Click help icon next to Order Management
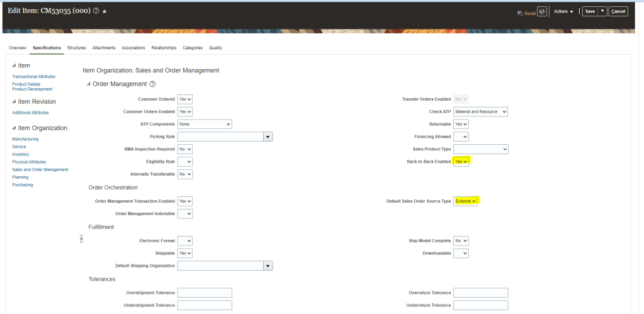The width and height of the screenshot is (644, 314). 152,84
